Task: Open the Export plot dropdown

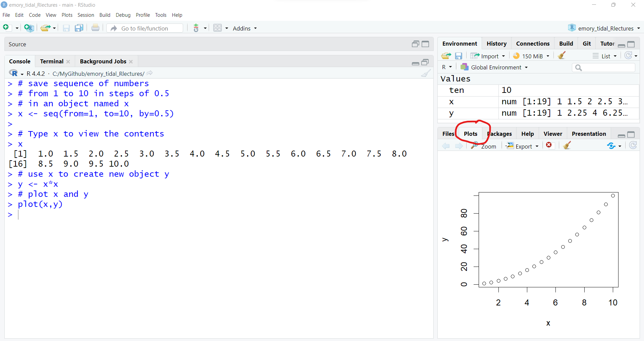Action: [523, 146]
